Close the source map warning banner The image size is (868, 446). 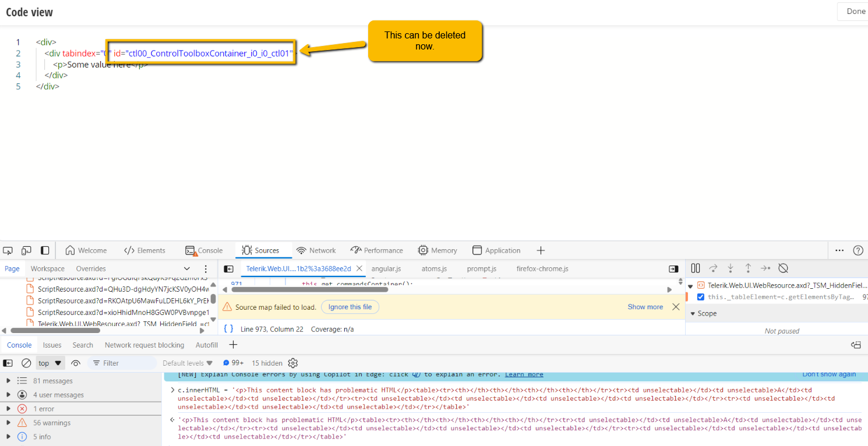(676, 307)
